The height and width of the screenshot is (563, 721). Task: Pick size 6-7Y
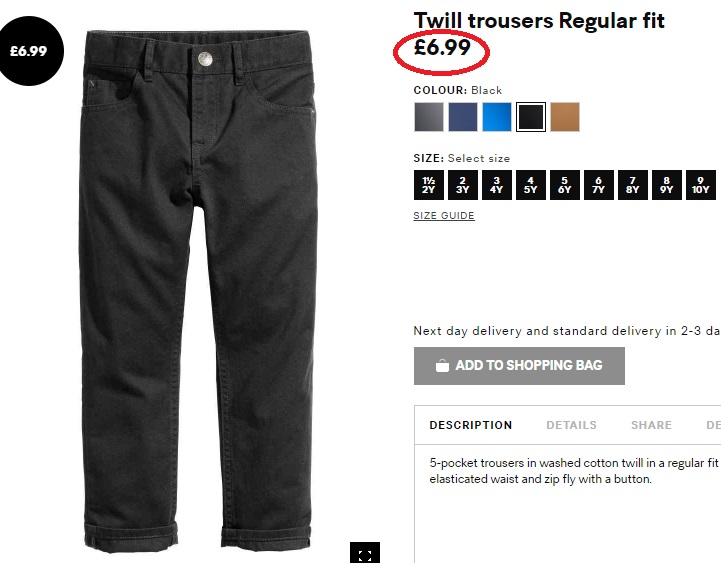[599, 185]
